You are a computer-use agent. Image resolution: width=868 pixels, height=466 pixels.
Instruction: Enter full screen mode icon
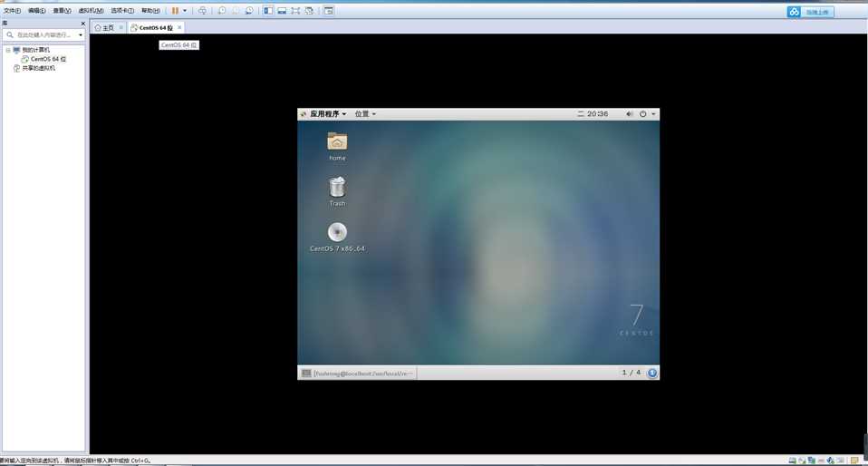pos(295,11)
